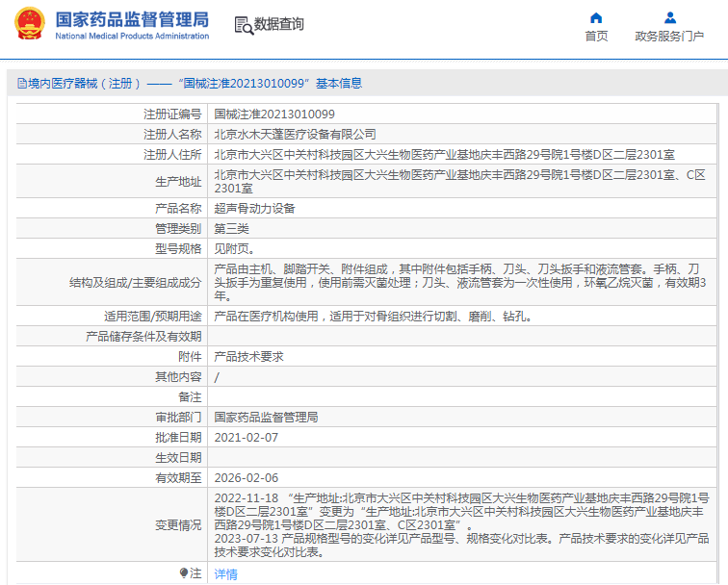Click the 产品技术要求 attachment value
The height and width of the screenshot is (585, 728).
tap(248, 357)
